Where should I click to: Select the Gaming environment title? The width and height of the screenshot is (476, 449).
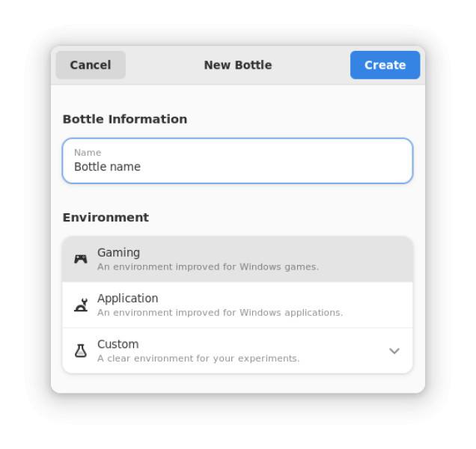[118, 253]
